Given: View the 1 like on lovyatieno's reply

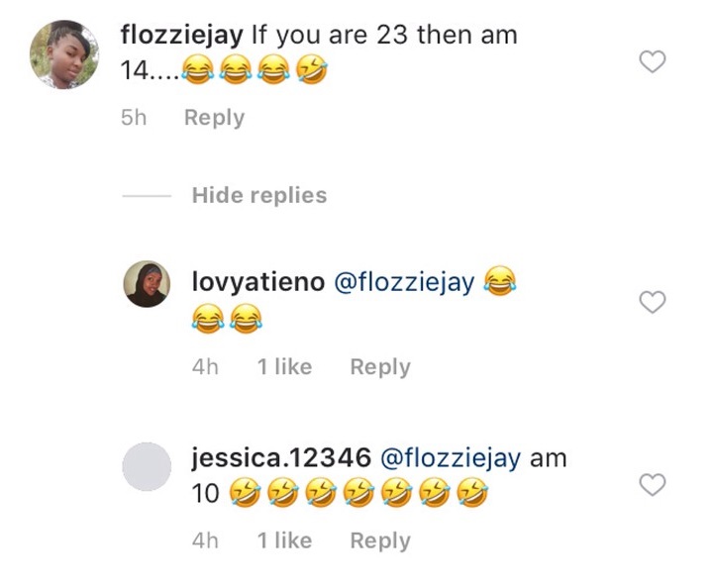Looking at the screenshot, I should pos(284,367).
